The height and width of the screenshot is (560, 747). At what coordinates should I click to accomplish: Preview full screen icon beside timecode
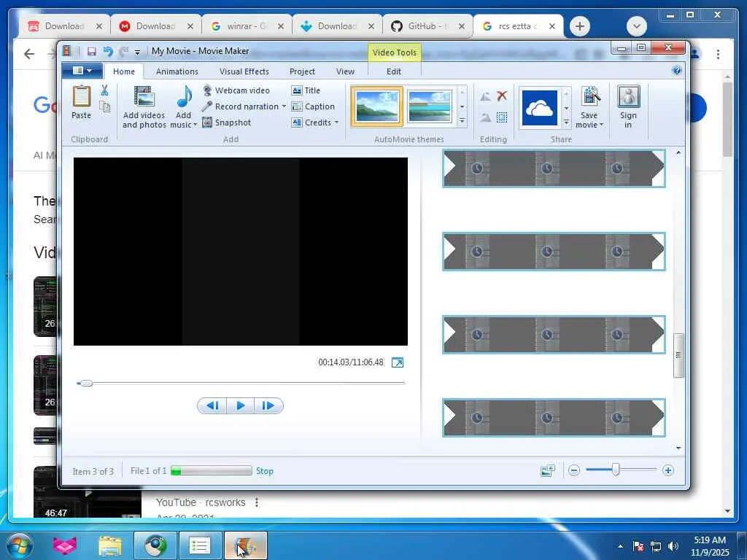point(398,363)
